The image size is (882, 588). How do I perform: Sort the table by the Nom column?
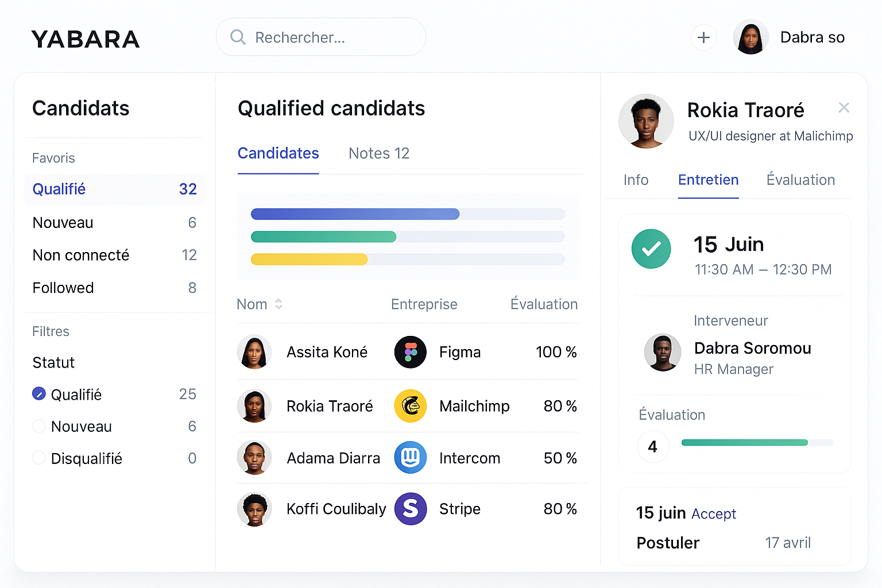point(260,304)
